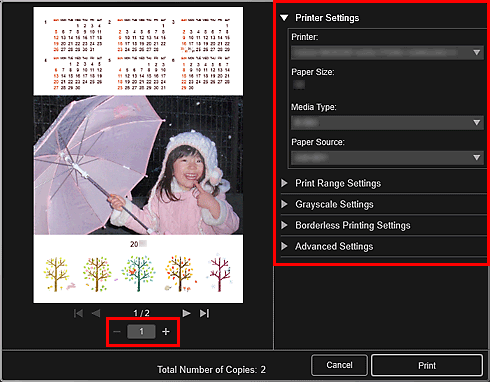Click the calendar page preview image

coord(138,155)
